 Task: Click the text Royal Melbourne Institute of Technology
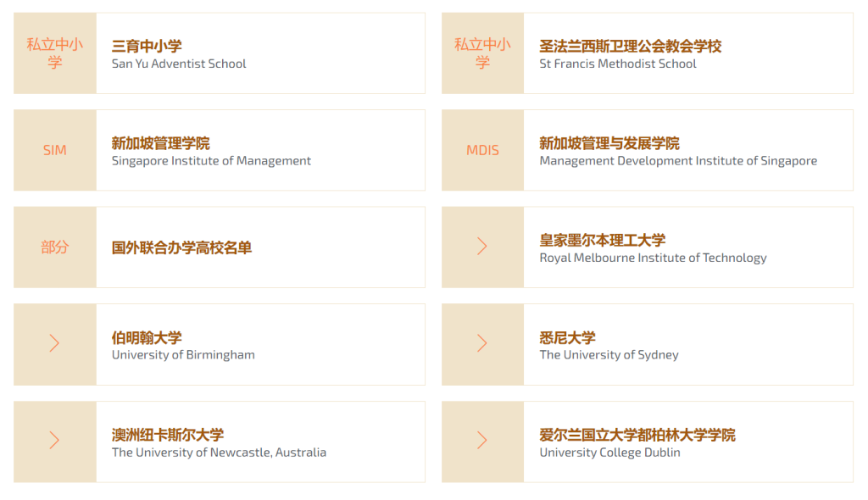tap(654, 258)
